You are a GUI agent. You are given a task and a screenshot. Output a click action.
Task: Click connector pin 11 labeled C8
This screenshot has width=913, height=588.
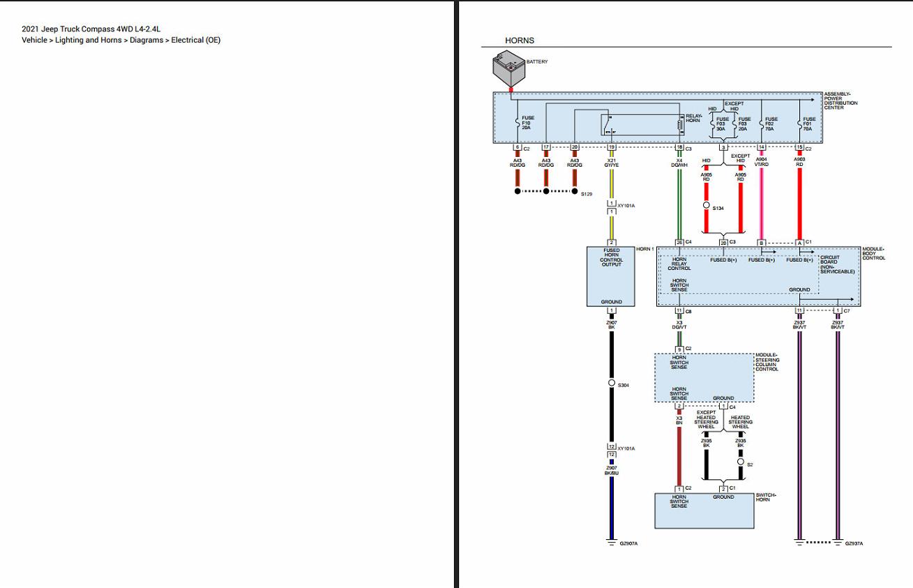point(679,310)
